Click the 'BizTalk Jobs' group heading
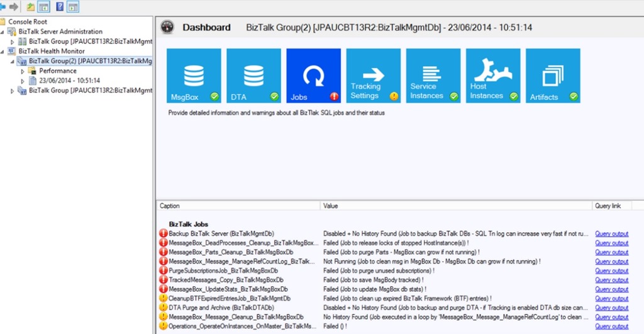This screenshot has width=644, height=334. (189, 224)
